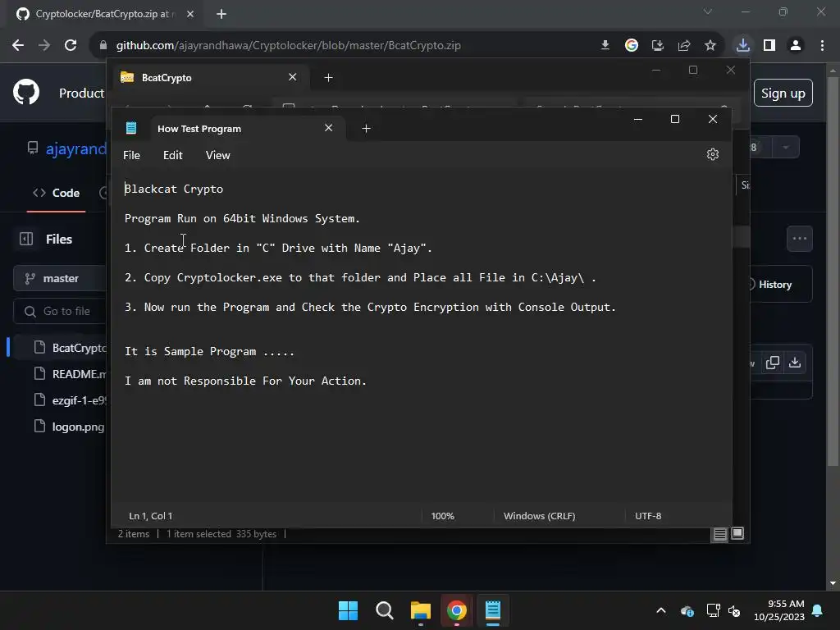This screenshot has height=630, width=840.
Task: Open Chrome tab search chevron
Action: (708, 11)
